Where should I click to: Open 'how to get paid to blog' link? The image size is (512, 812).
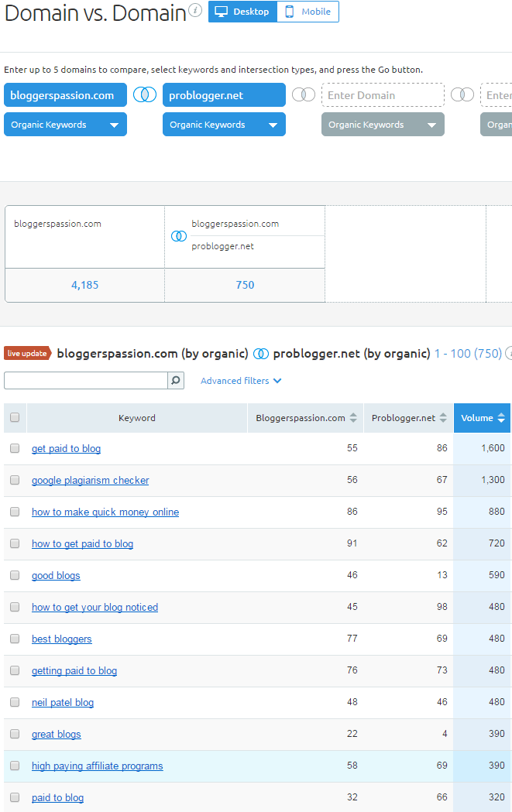tap(82, 543)
